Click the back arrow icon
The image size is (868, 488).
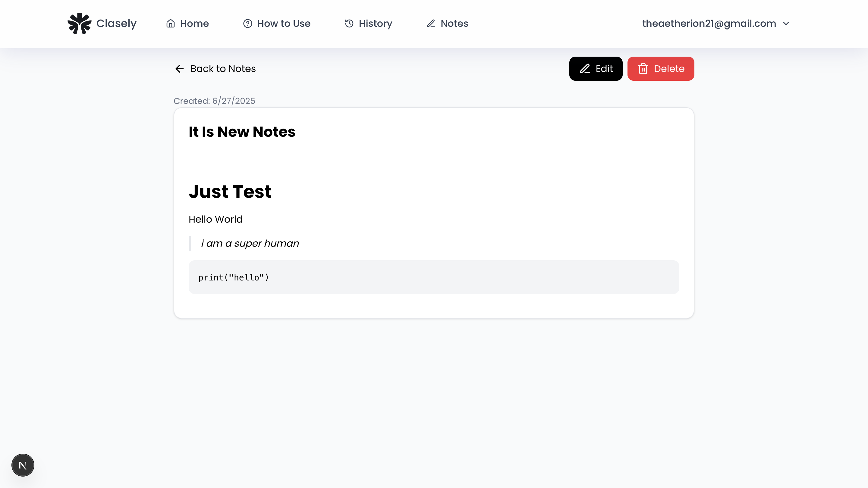180,69
